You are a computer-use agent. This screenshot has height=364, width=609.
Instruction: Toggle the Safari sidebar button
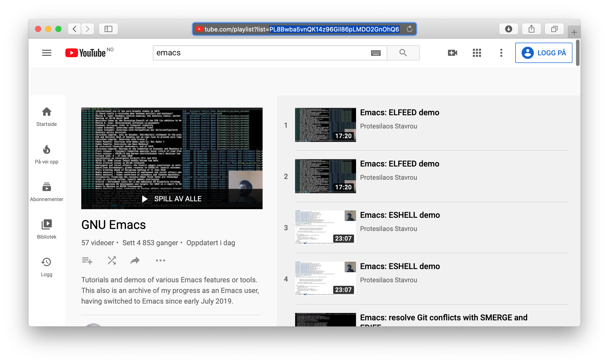[108, 29]
